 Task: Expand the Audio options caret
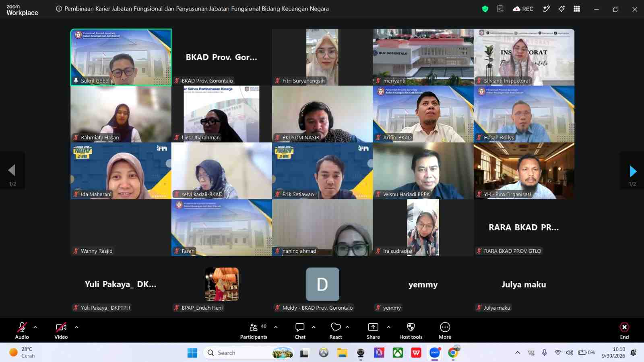(35, 327)
